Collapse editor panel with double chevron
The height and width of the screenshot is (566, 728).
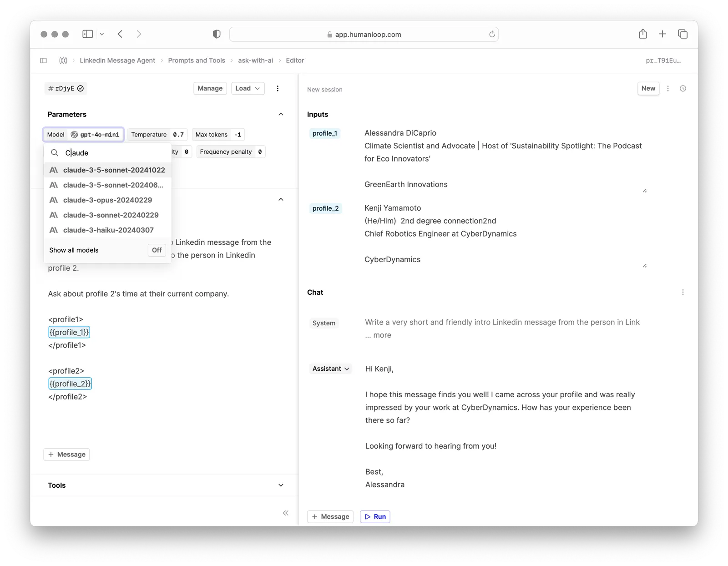[285, 513]
